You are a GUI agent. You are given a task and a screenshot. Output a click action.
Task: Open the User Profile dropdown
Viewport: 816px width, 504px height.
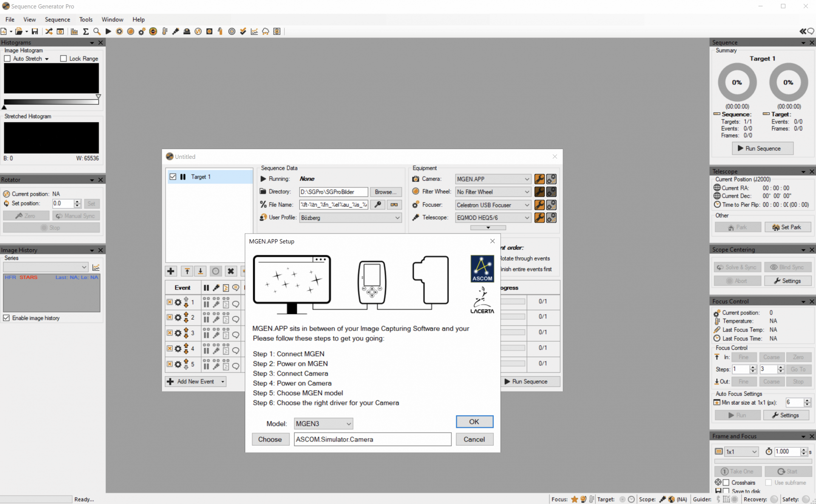pyautogui.click(x=350, y=218)
